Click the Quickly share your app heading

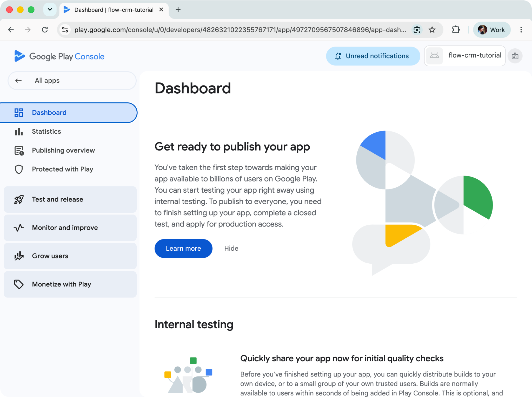coord(342,359)
